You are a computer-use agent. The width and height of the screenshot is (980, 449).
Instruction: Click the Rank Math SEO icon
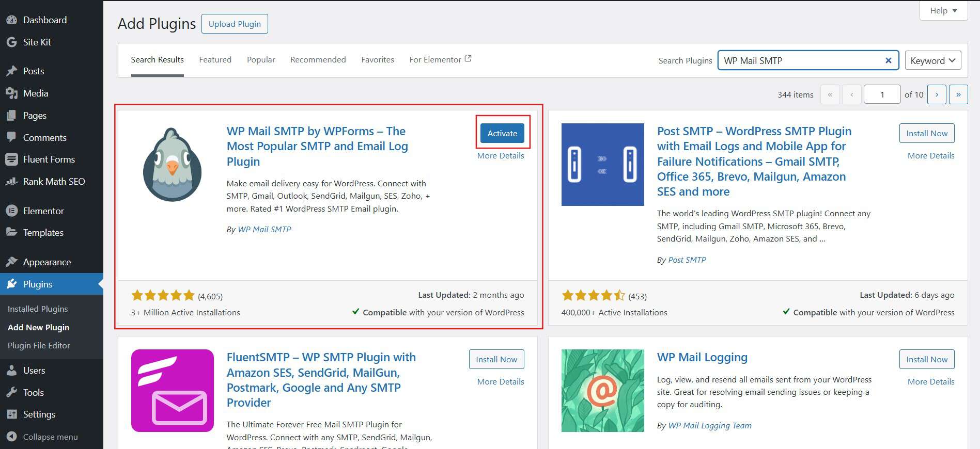[x=11, y=182]
